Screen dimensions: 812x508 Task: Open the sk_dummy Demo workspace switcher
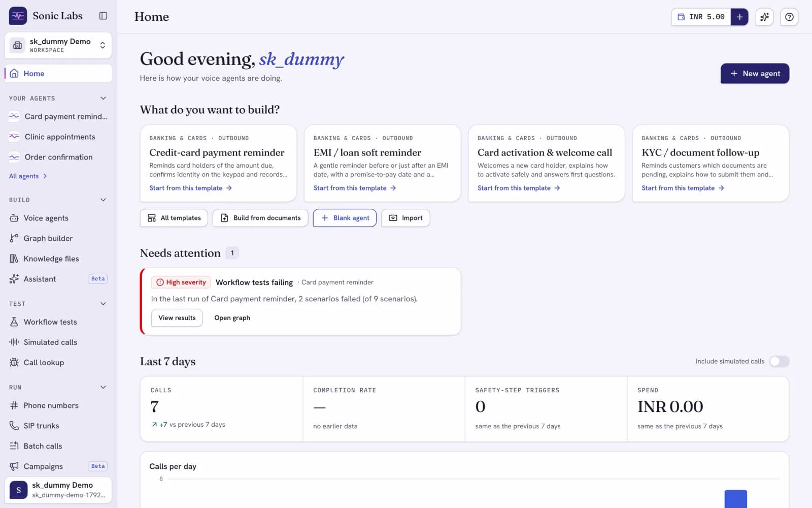[x=58, y=45]
